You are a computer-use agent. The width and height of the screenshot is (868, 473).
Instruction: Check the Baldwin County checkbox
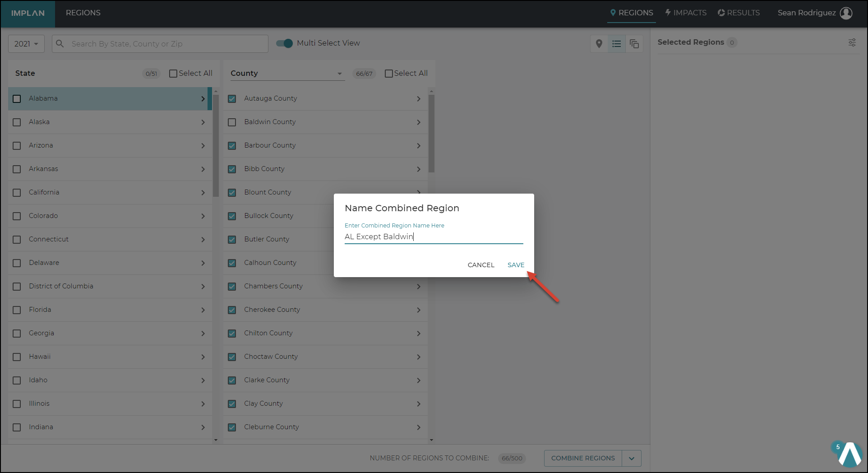coord(232,122)
